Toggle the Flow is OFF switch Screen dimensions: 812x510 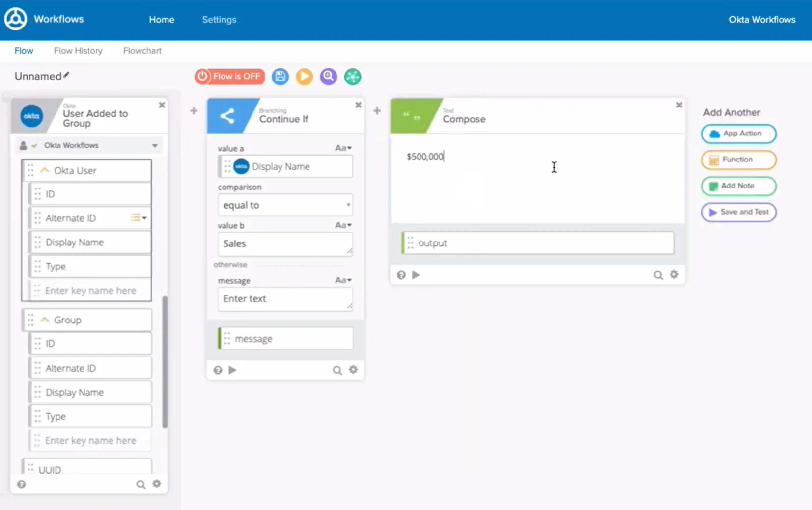pos(229,76)
